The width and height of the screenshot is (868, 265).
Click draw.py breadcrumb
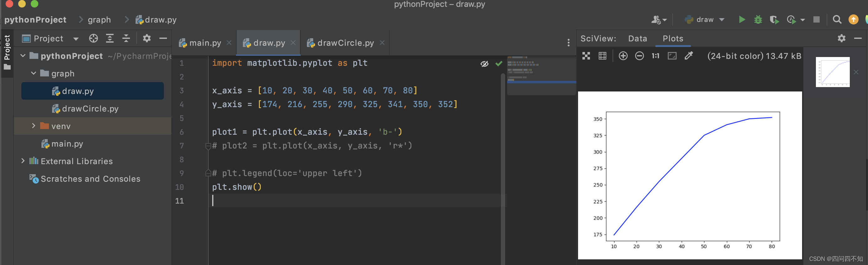[x=156, y=20]
